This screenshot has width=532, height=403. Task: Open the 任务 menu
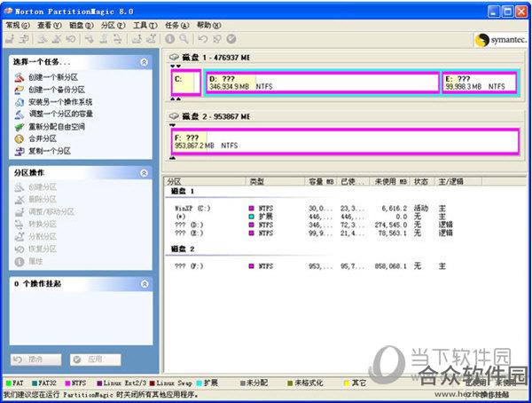tap(177, 25)
